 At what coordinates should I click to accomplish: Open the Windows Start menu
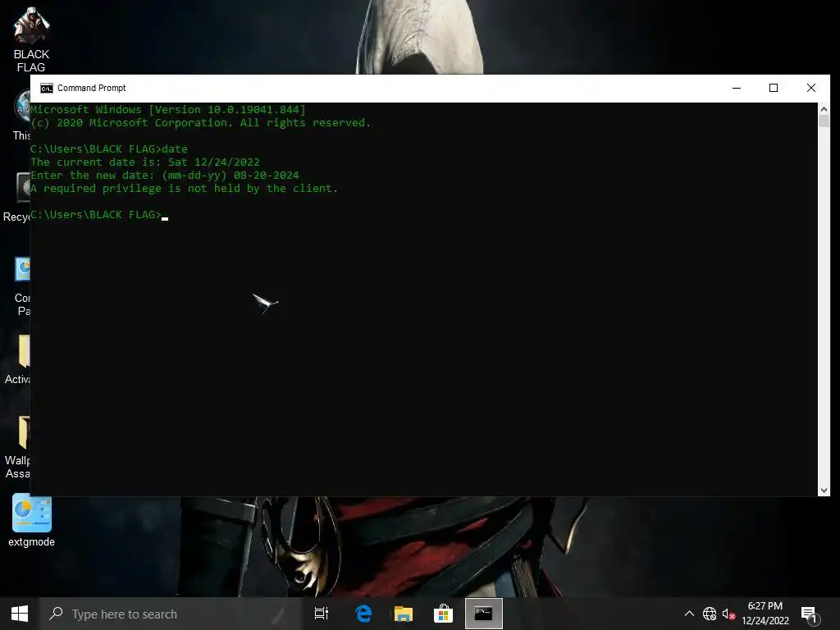coord(20,614)
